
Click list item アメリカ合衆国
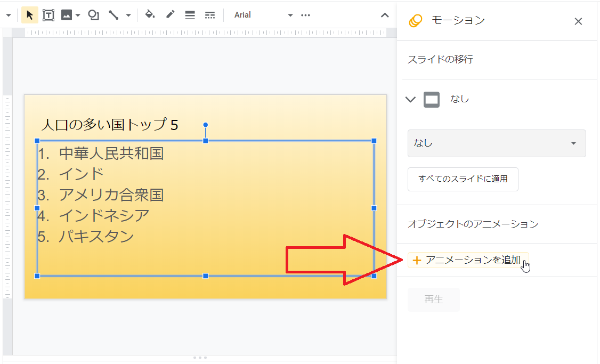111,195
